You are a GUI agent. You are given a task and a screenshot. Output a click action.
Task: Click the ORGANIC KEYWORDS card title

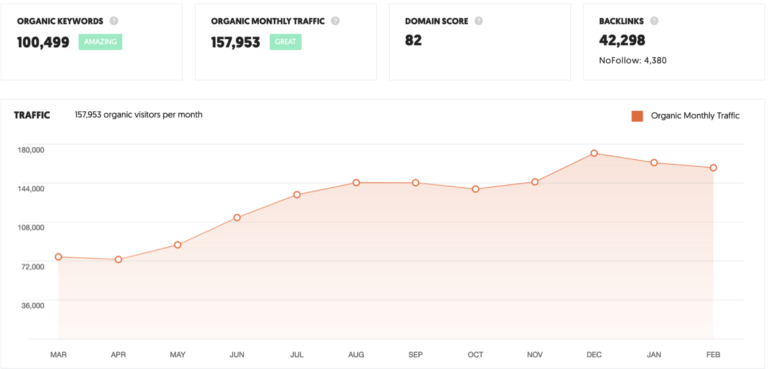coord(60,22)
